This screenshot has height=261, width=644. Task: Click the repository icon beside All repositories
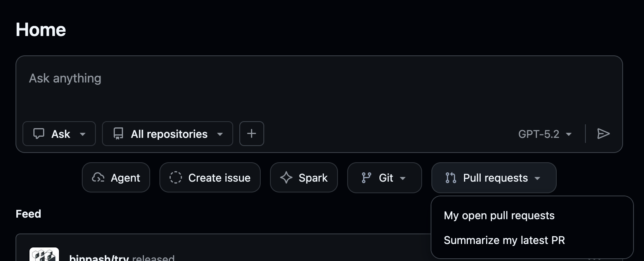[118, 134]
